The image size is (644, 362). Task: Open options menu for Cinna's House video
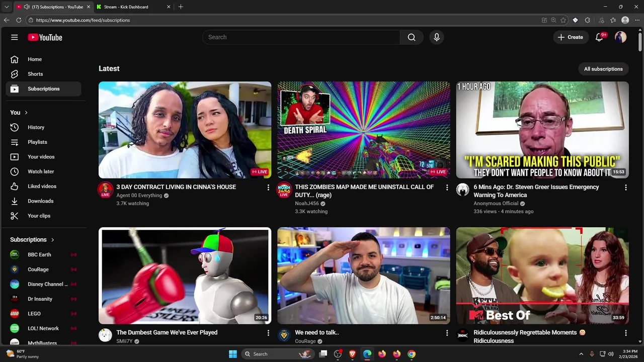tap(268, 187)
